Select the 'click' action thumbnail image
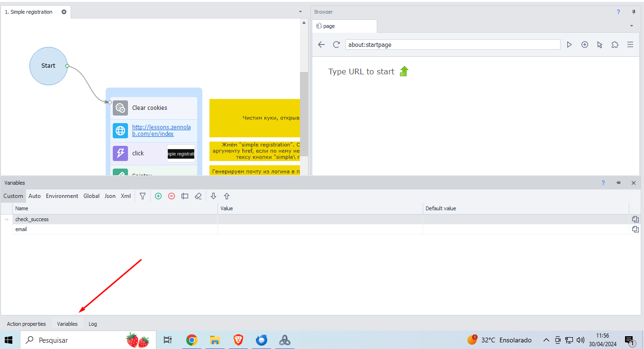The image size is (644, 349). tap(181, 153)
